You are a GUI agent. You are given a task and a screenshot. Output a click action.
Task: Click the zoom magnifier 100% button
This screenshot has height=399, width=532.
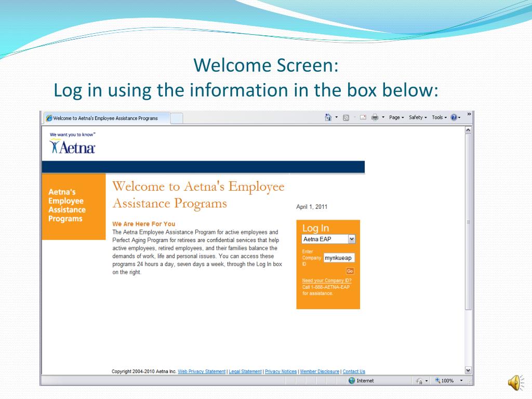tap(445, 381)
